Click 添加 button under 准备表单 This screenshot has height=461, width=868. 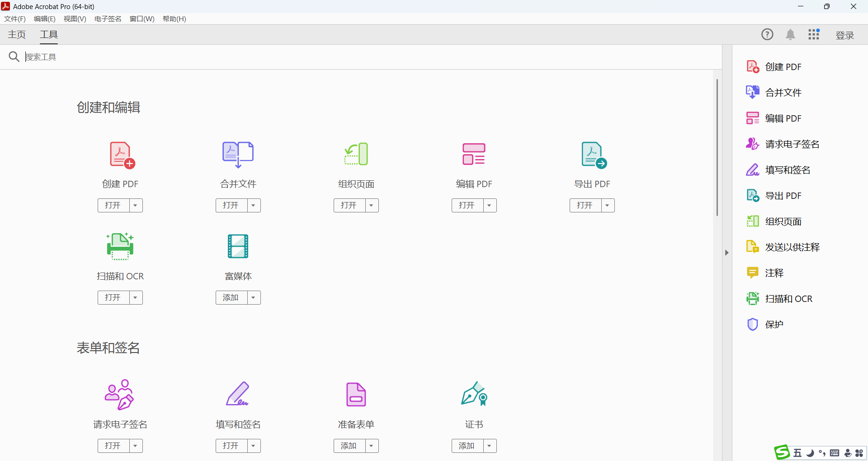coord(349,446)
